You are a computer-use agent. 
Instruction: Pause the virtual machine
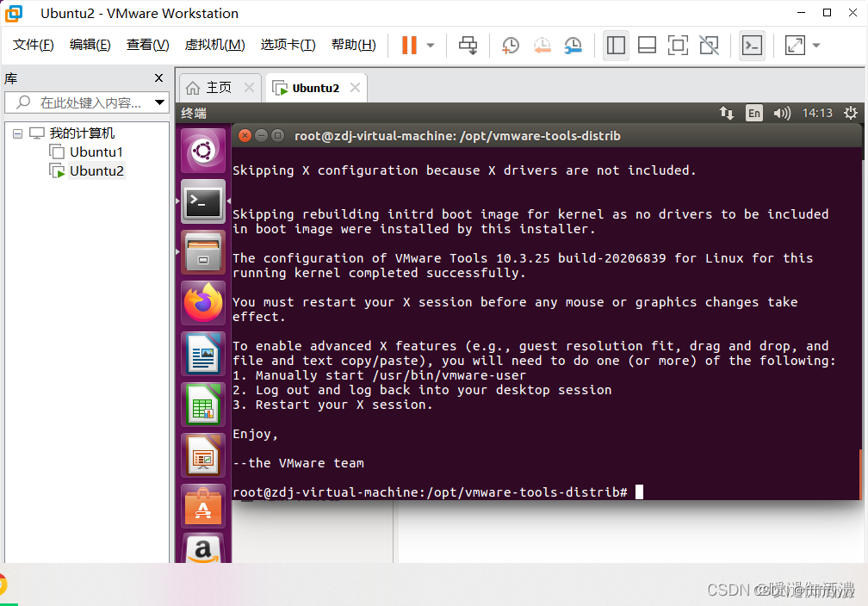[409, 46]
